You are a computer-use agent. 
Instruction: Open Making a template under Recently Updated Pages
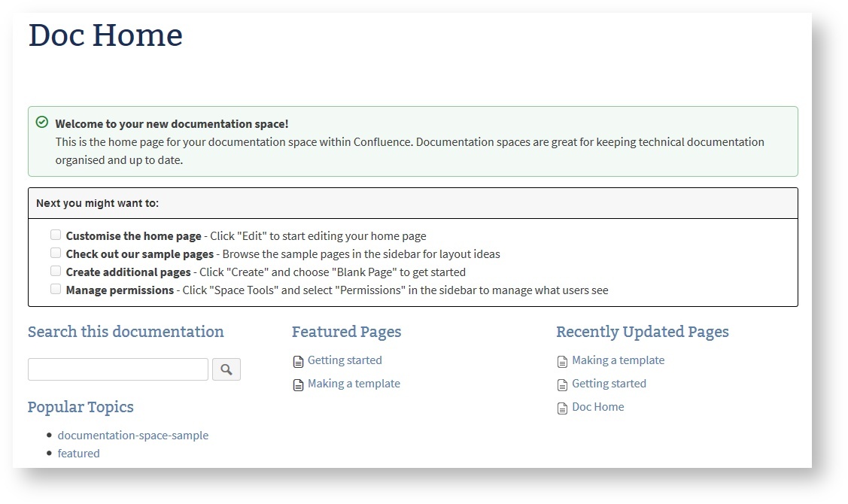[618, 360]
